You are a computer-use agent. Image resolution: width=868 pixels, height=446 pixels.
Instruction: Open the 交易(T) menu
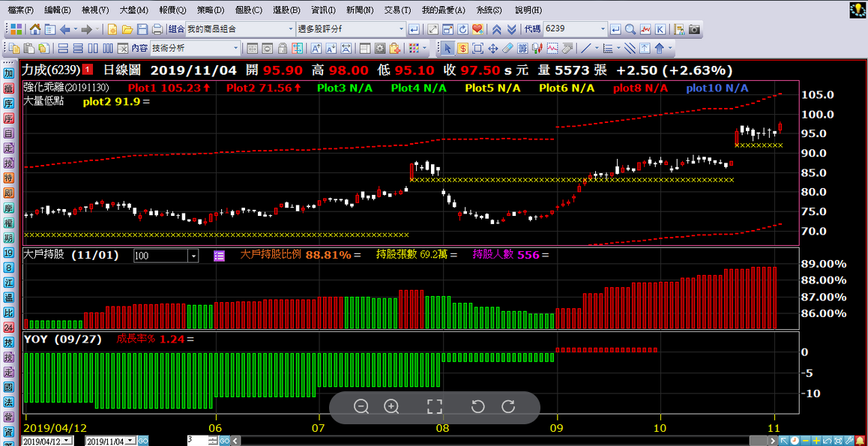398,10
